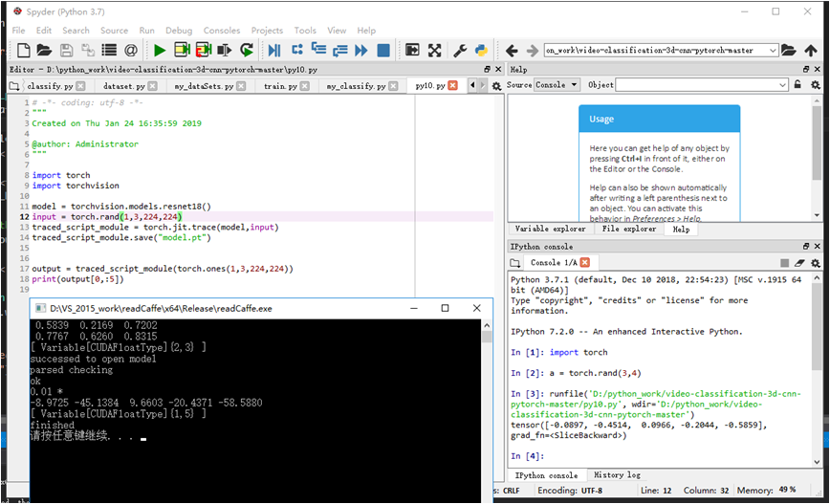
Task: Click the go to parent directory arrow
Action: [811, 50]
